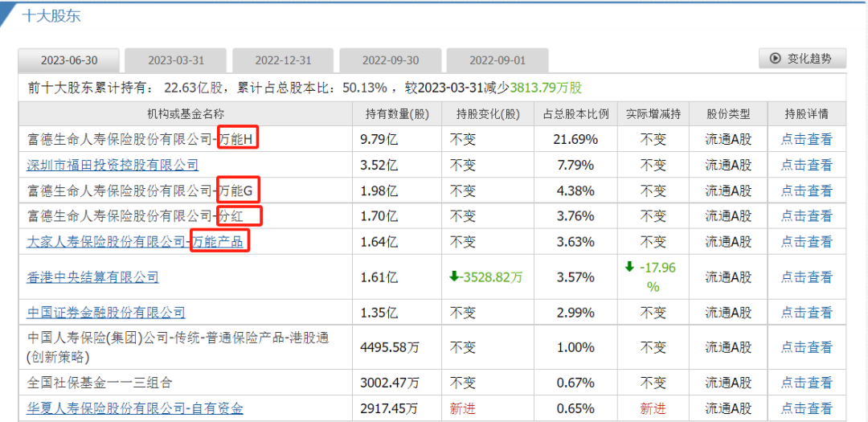Viewport: 868px width, 422px height.
Task: Click the 十大股东 section title
Action: (51, 15)
